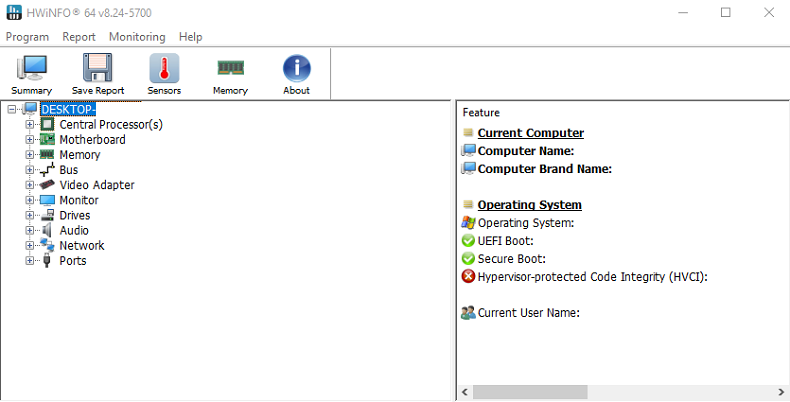Open the Summary toolbar icon
The image size is (790, 402).
[x=32, y=68]
